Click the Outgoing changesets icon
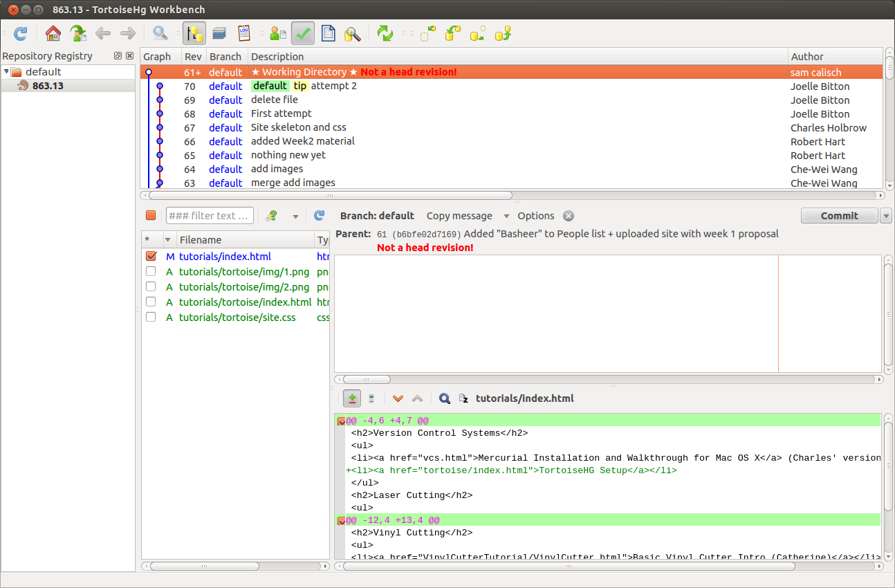Image resolution: width=895 pixels, height=588 pixels. point(478,33)
